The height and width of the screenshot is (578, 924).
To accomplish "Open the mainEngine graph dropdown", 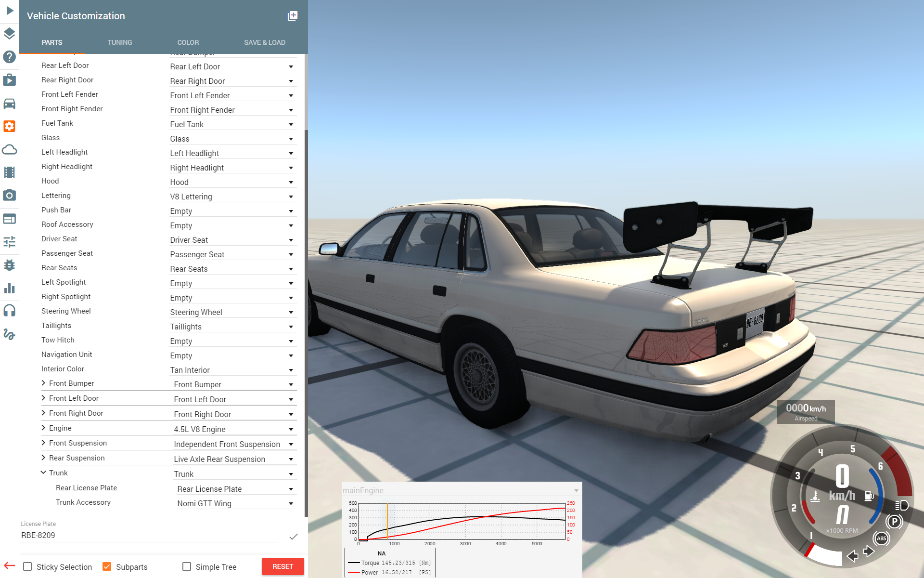I will tap(461, 490).
